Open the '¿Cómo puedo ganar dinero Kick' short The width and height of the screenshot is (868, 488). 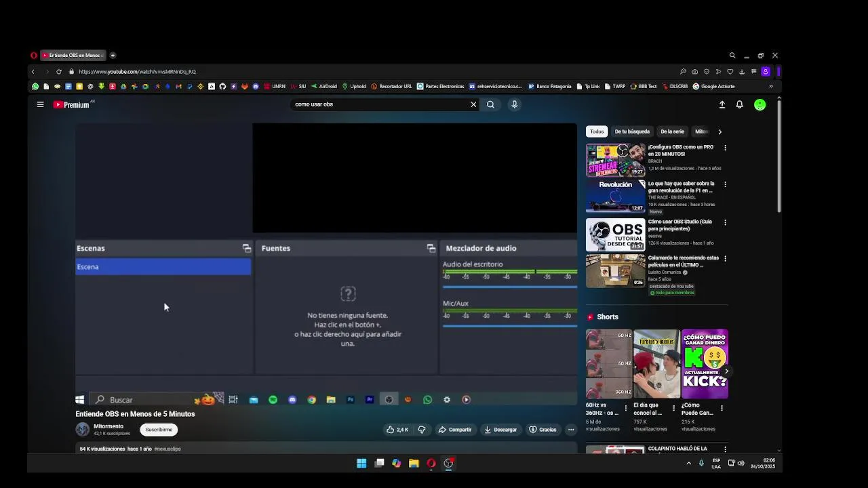pos(705,364)
